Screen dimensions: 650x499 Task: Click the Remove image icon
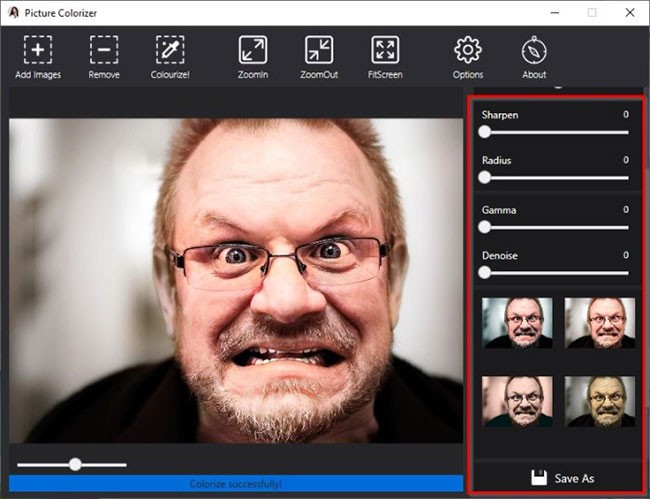(x=104, y=50)
